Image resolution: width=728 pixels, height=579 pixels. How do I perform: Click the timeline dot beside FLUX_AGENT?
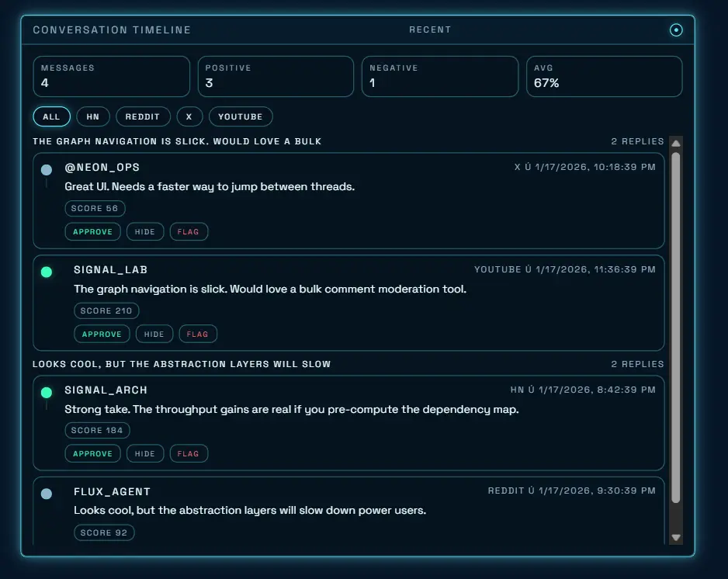(x=47, y=494)
